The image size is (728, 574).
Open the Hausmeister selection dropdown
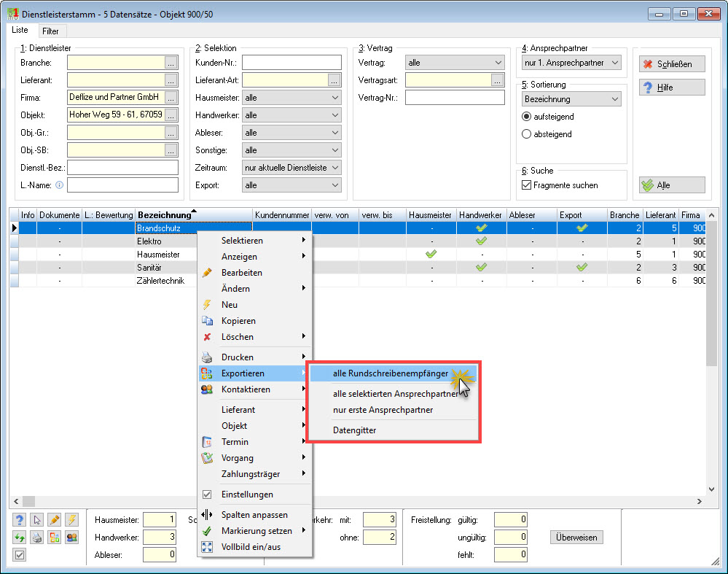[291, 98]
